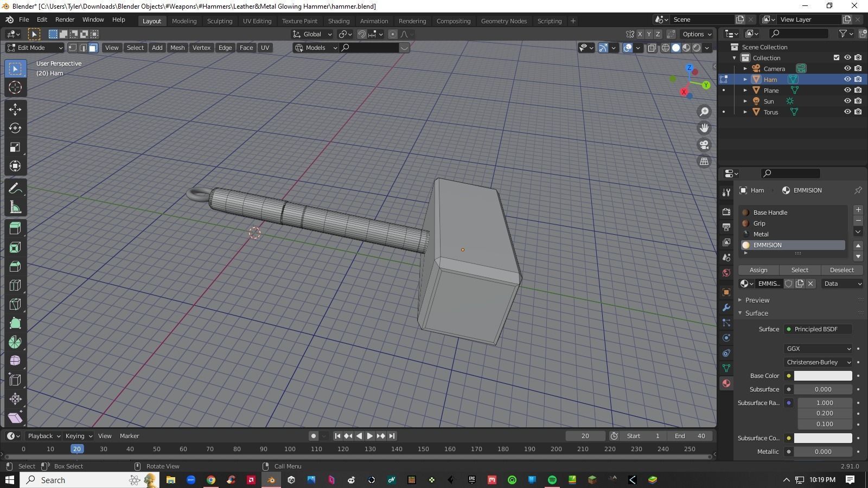Pick the Annotate tool
Image resolution: width=868 pixels, height=488 pixels.
coord(15,188)
